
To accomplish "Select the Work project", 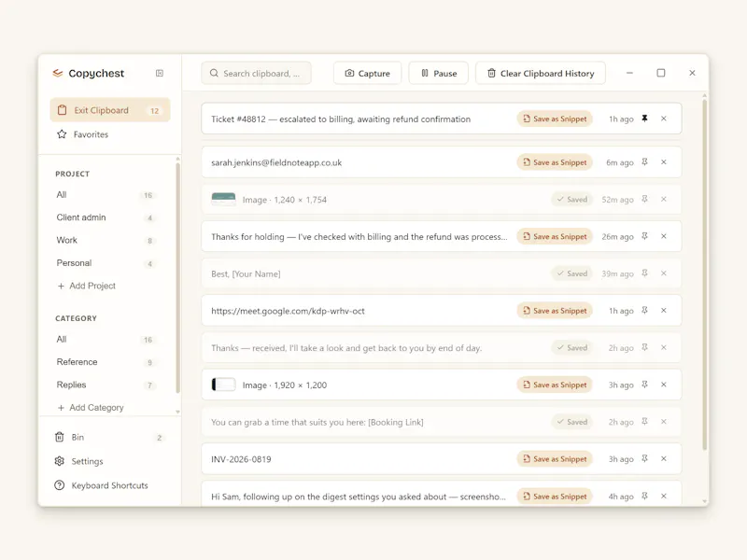I will (106, 241).
